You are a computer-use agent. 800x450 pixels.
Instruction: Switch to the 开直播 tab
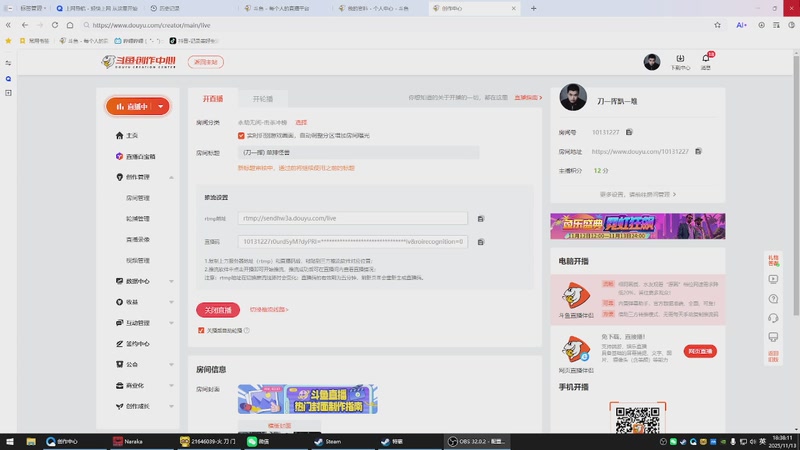point(213,98)
